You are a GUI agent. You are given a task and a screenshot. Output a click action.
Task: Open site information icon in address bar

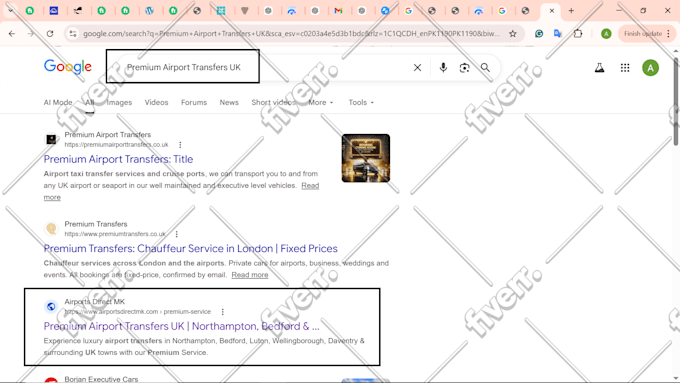click(x=73, y=33)
